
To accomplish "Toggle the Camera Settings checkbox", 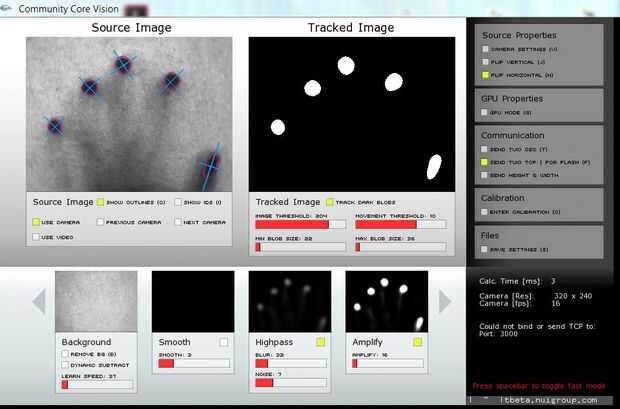I will click(x=486, y=49).
